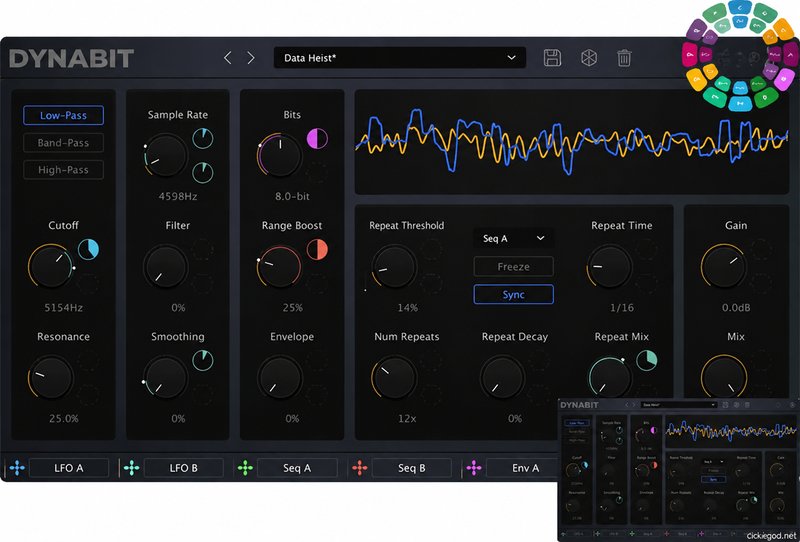
Task: Click the red Seq B drag handle icon
Action: pos(360,468)
